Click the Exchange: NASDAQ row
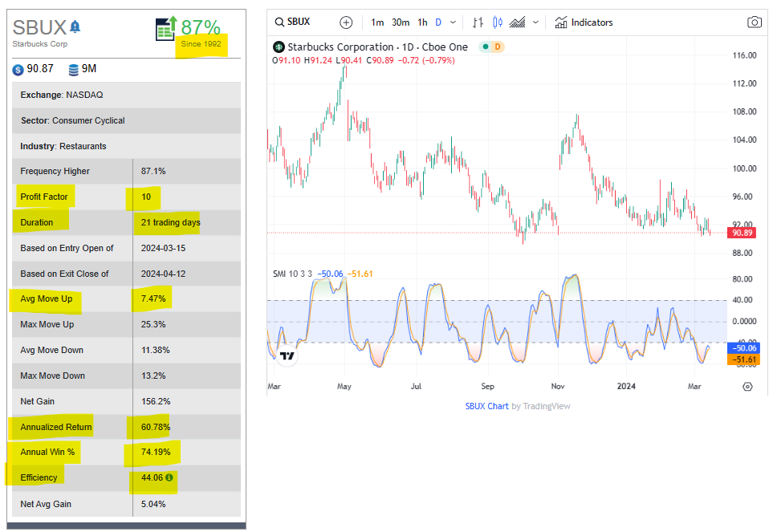773x532 pixels. [126, 95]
